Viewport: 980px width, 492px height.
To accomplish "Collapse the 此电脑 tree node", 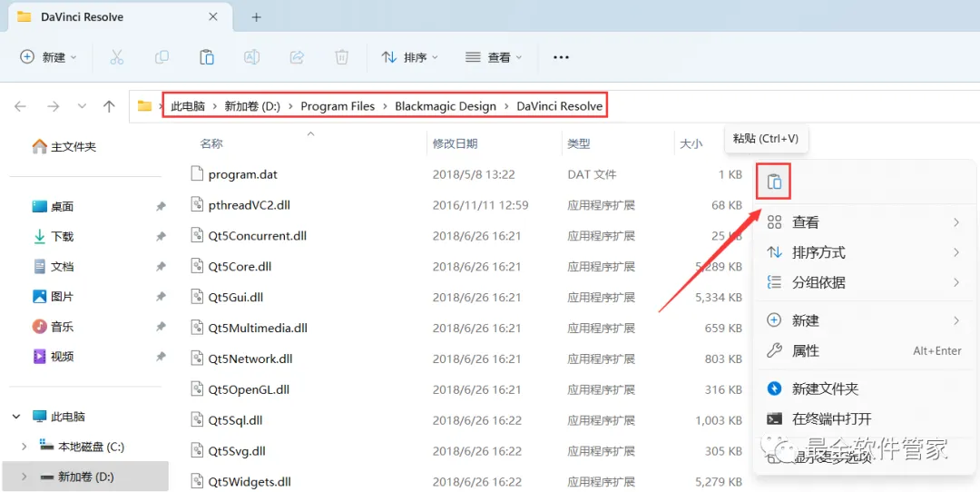I will pyautogui.click(x=17, y=417).
